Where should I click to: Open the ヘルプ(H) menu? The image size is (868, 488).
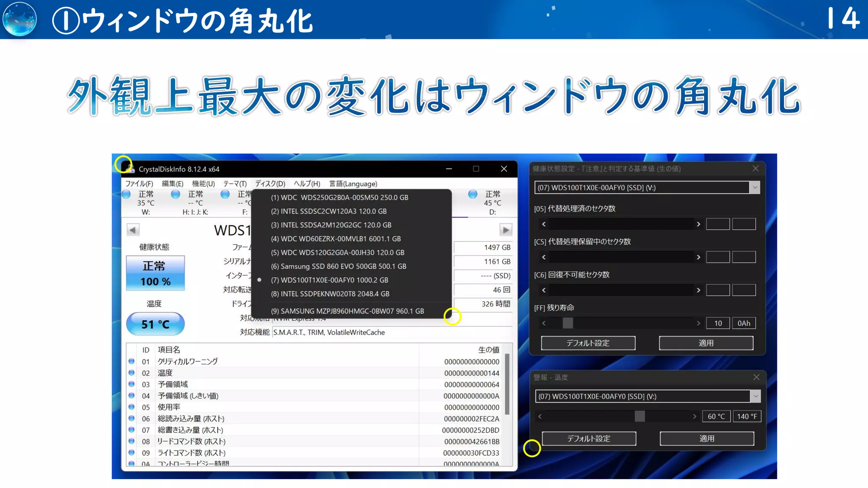click(307, 184)
